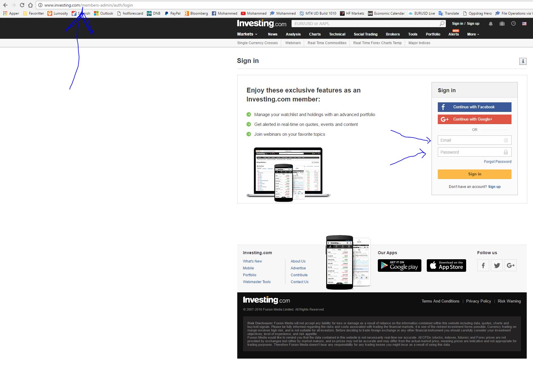Open the Google Play store badge

[x=400, y=266]
